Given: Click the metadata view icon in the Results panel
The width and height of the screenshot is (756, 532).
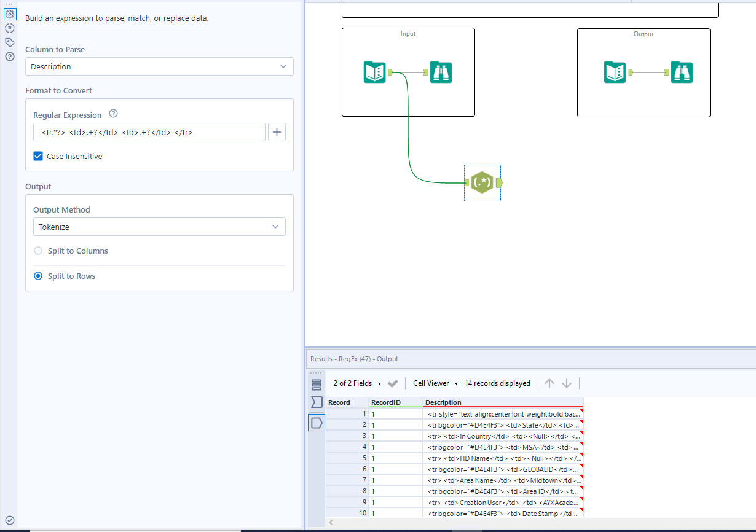Looking at the screenshot, I should pyautogui.click(x=317, y=402).
